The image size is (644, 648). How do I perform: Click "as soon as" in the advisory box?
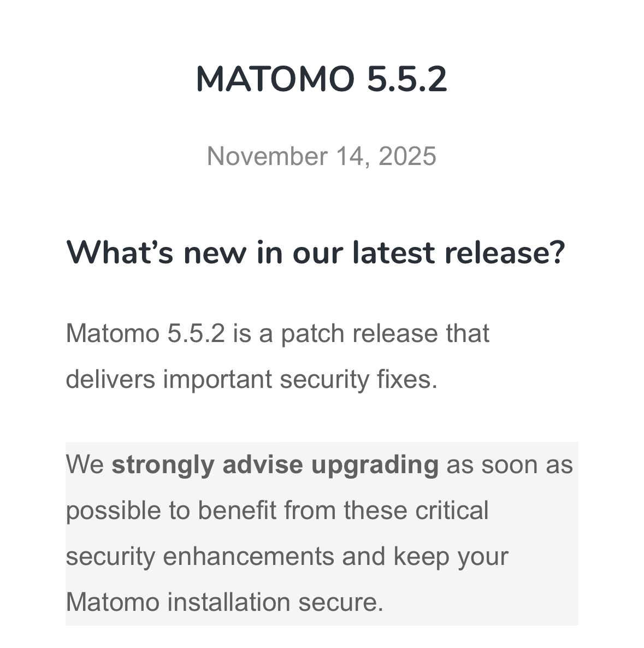510,465
